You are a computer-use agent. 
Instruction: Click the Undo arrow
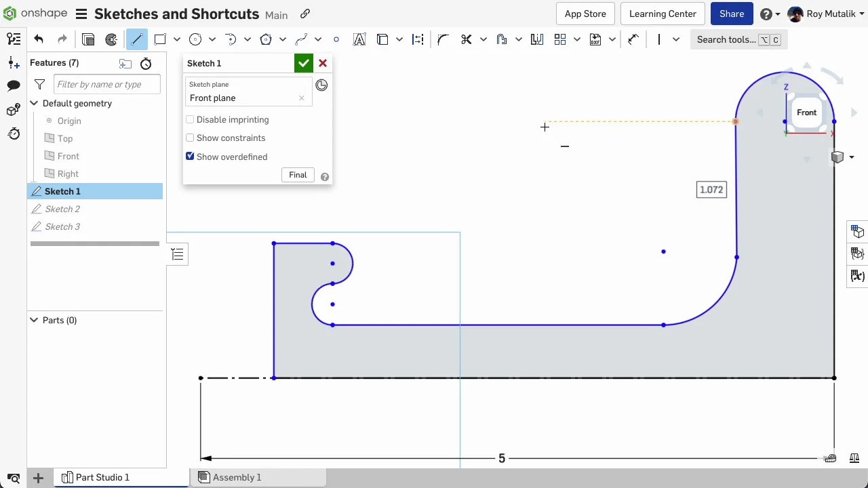[x=39, y=39]
